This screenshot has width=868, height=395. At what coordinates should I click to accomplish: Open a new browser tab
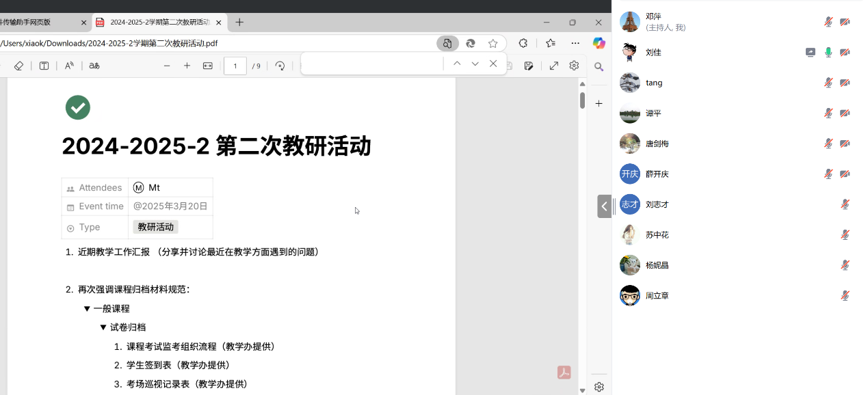(239, 22)
